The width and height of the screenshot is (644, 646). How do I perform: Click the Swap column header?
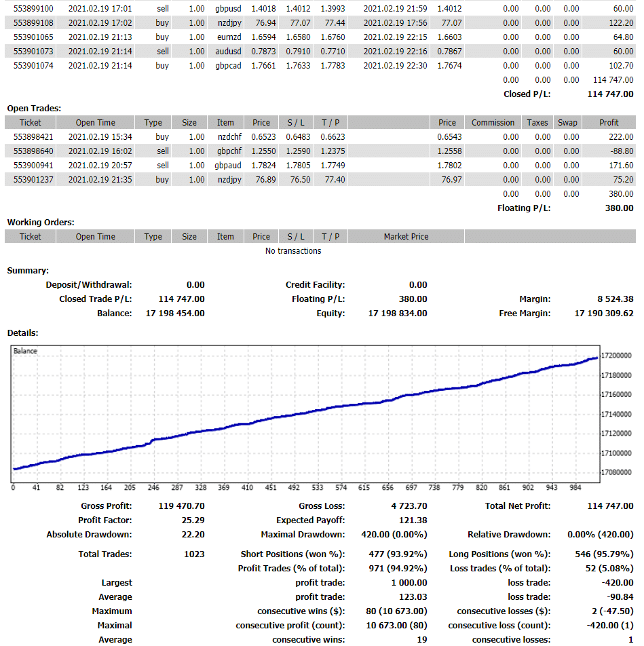(567, 123)
